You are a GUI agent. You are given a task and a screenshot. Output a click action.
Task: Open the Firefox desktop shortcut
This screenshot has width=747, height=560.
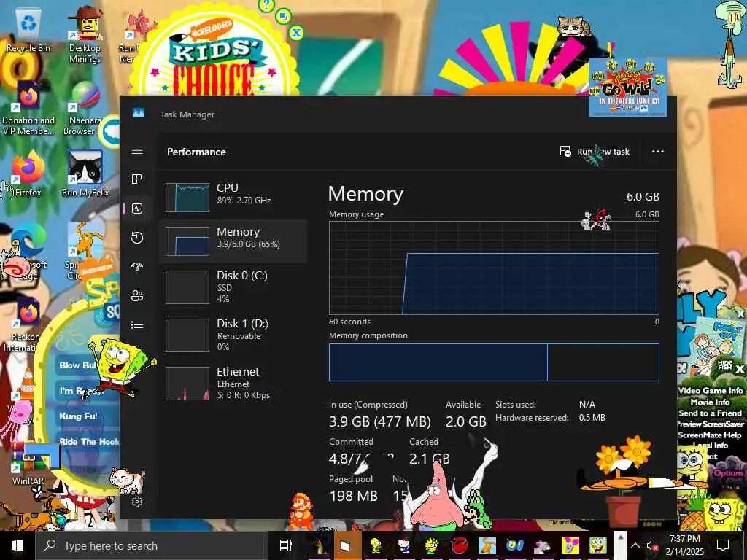click(28, 174)
